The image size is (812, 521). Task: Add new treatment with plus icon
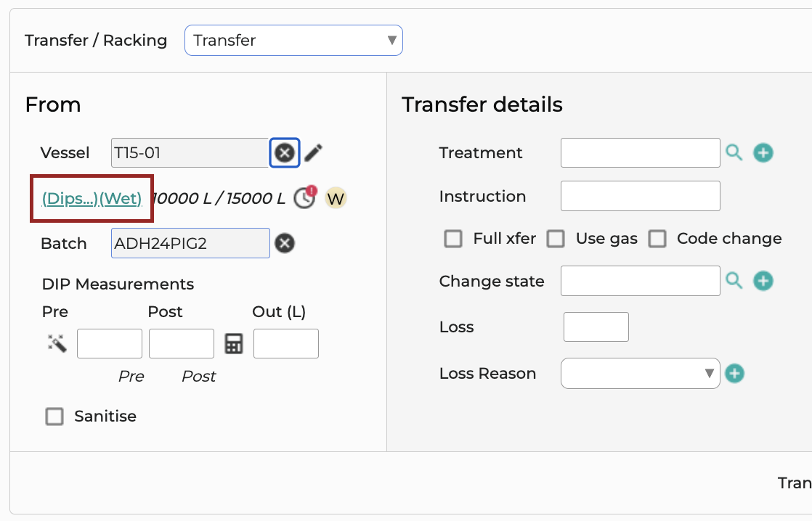(763, 152)
